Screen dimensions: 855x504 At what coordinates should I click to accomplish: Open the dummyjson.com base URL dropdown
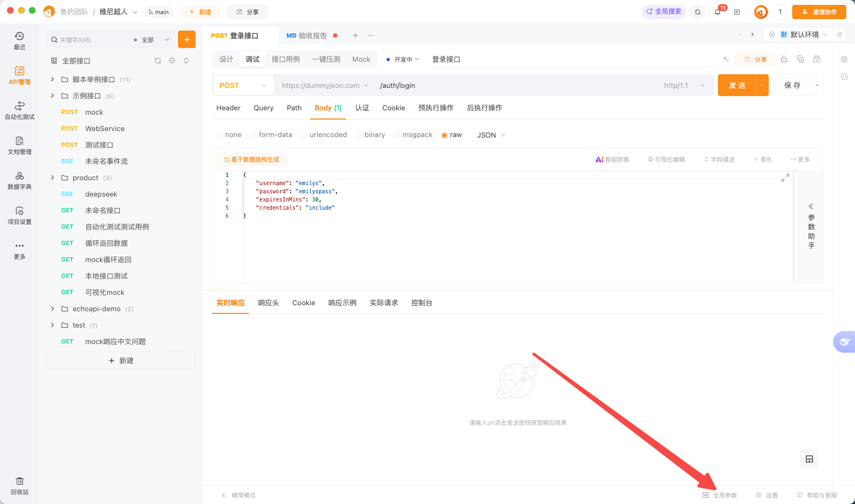tap(325, 85)
